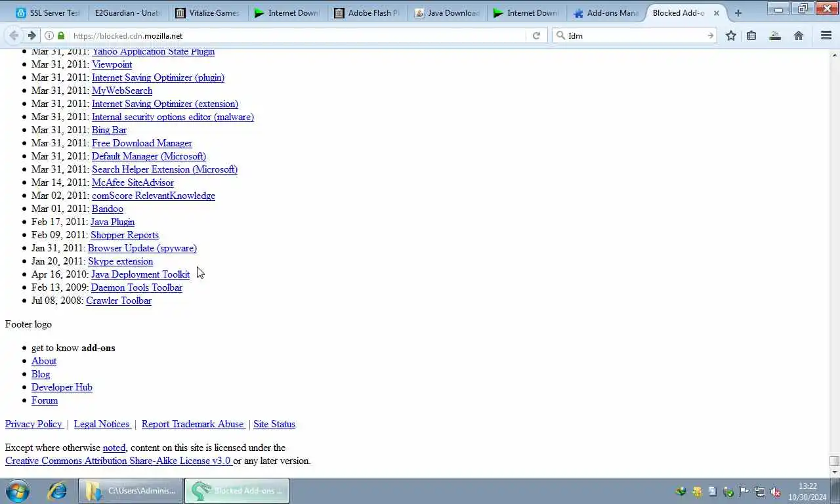Switch to Adobe Flash Player tab
Image resolution: width=840 pixels, height=504 pixels.
pyautogui.click(x=367, y=13)
